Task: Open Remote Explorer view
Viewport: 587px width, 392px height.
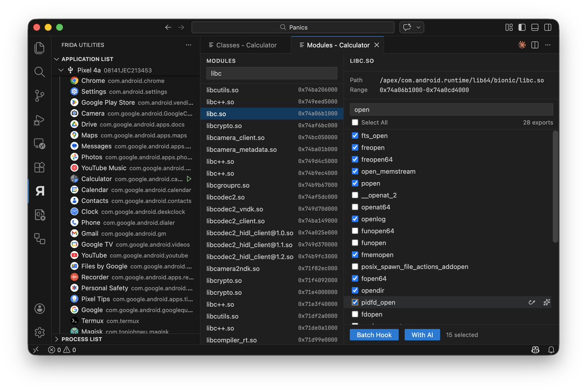Action: coord(39,143)
